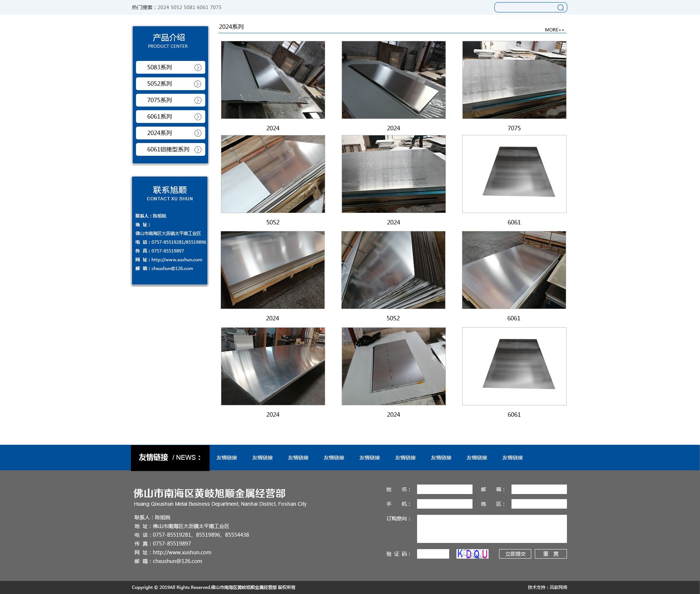Click hot search keyword 6061
Viewport: 700px width, 594px height.
point(202,7)
